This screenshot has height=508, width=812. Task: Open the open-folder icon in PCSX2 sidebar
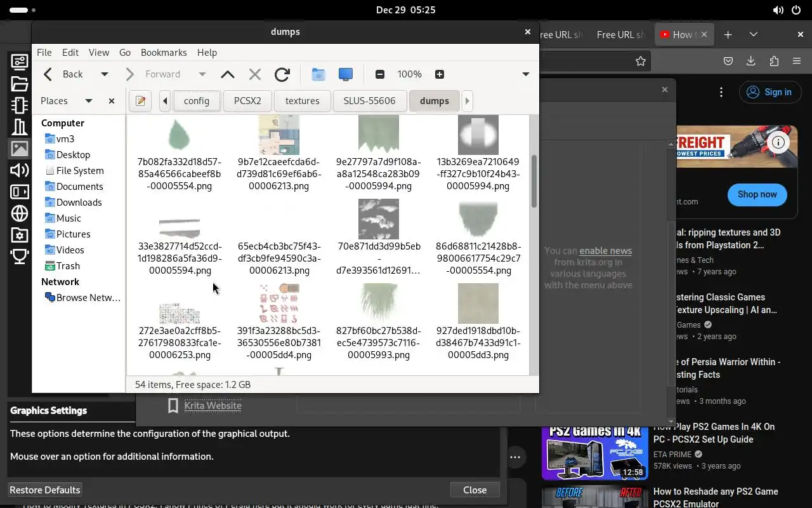[x=20, y=83]
